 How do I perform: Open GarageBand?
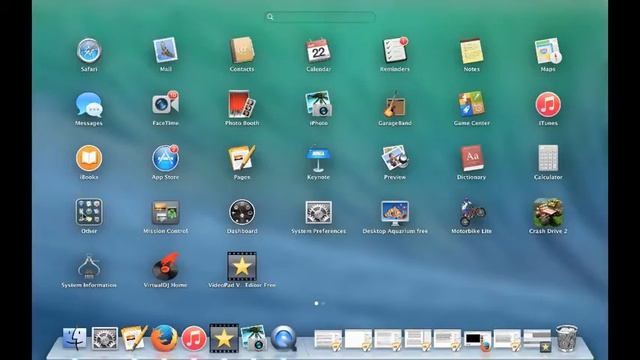[x=395, y=104]
